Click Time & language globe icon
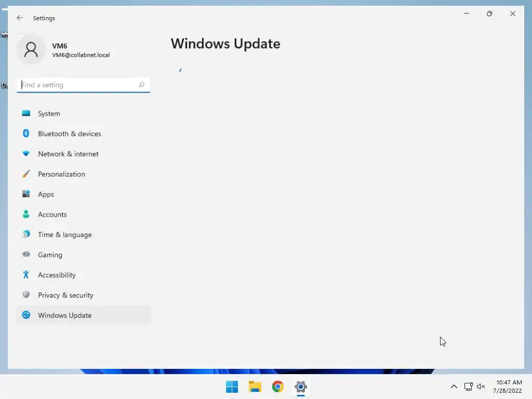Screen dimensions: 532x399 (26, 234)
